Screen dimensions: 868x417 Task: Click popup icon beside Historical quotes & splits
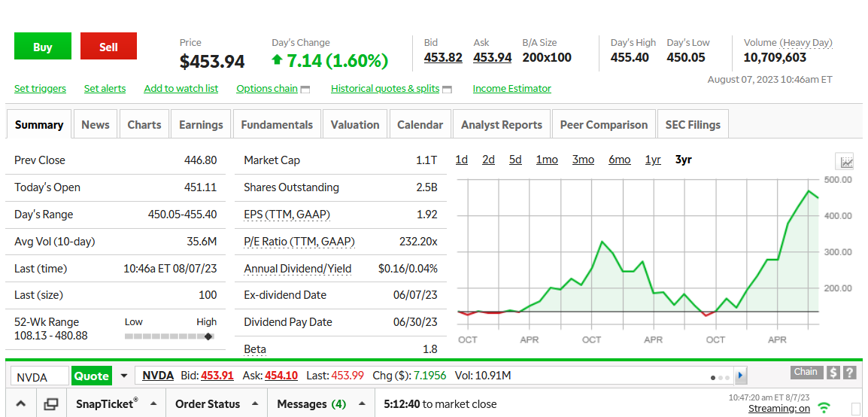447,90
